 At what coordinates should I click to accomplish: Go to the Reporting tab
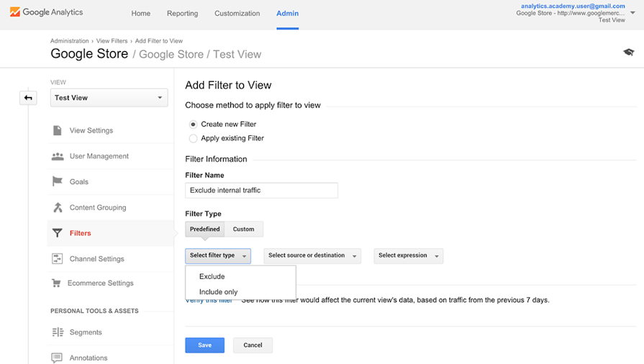[182, 13]
